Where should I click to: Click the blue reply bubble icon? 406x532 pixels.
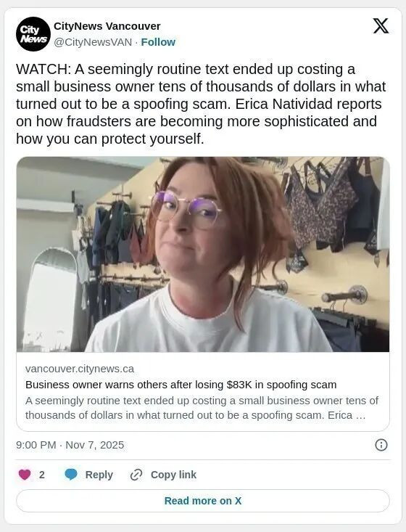71,475
